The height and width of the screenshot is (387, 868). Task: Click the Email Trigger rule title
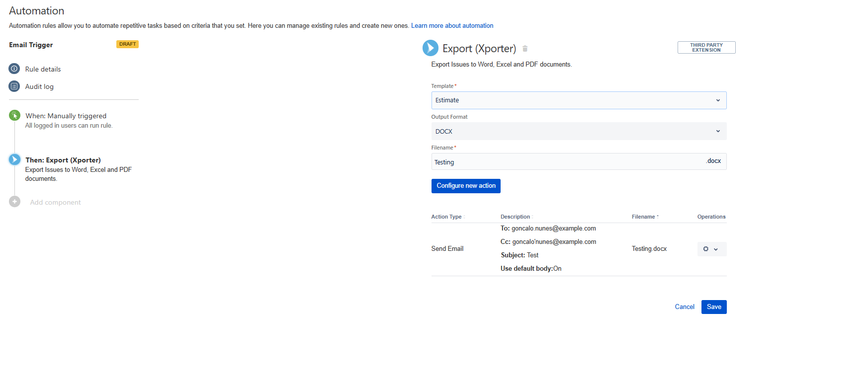(31, 45)
